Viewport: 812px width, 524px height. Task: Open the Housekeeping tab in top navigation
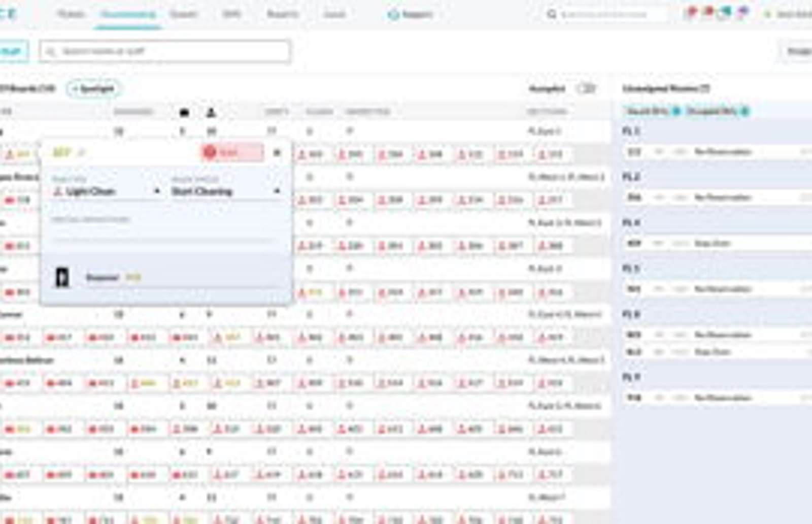128,14
